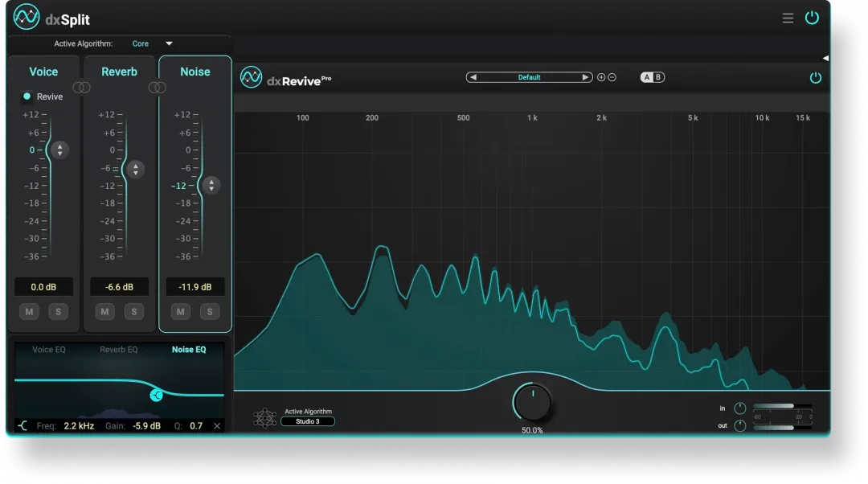Switch to the Noise EQ tab
Image resolution: width=868 pixels, height=484 pixels.
(189, 350)
